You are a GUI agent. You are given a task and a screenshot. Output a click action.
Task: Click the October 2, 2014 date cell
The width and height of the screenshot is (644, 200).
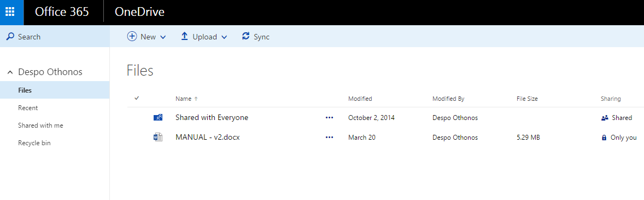(371, 118)
